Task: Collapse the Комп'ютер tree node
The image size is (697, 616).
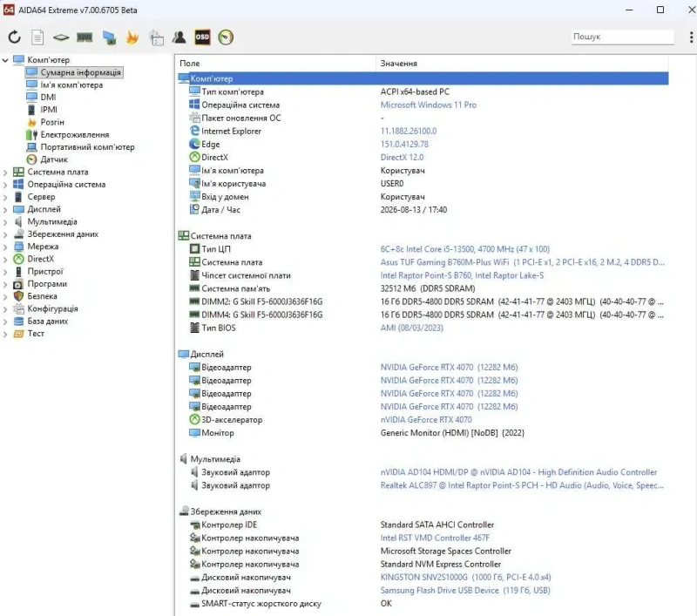Action: pyautogui.click(x=5, y=59)
